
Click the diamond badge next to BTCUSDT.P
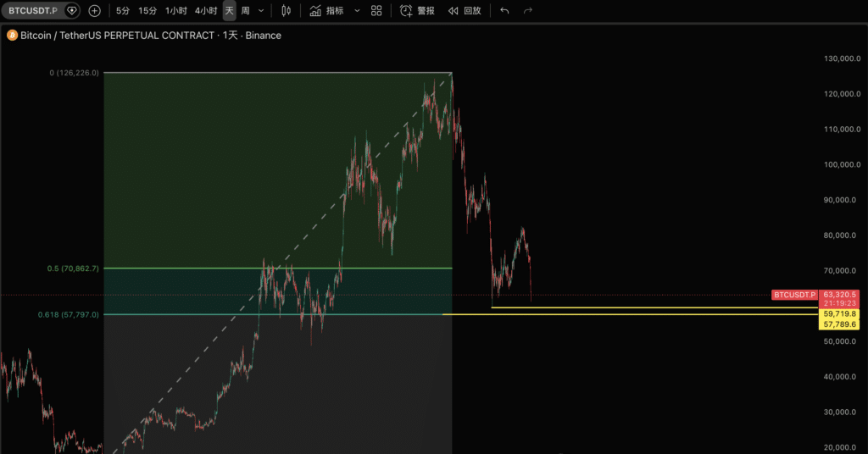coord(71,10)
